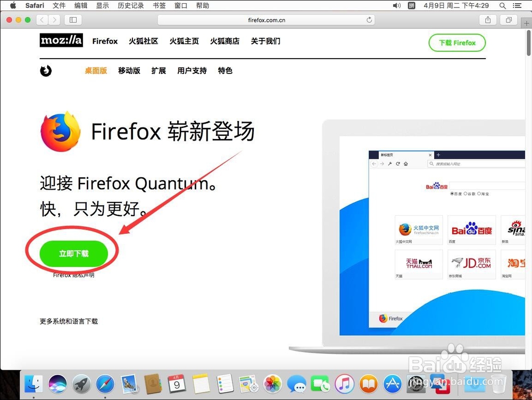This screenshot has height=400, width=532.
Task: Open iTunes in the Dock
Action: [344, 384]
